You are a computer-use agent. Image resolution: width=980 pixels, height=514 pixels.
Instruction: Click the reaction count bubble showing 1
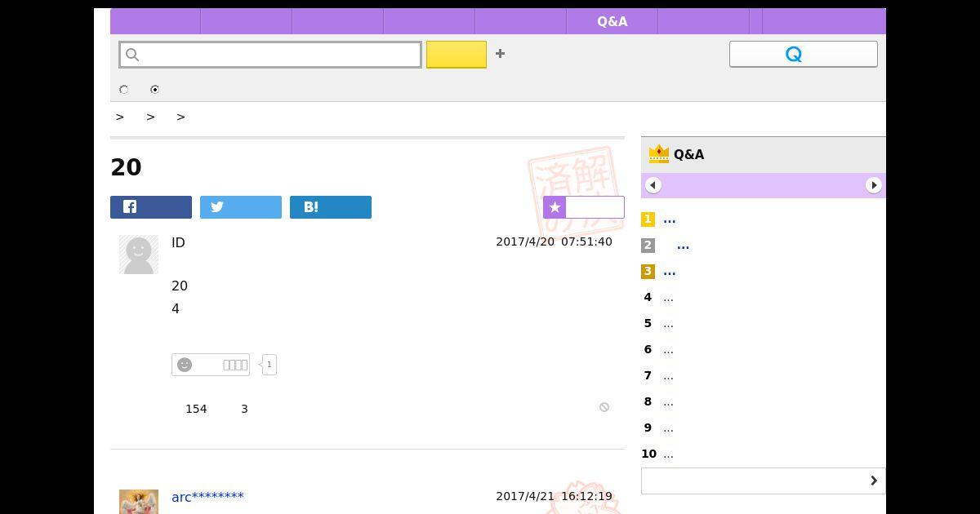click(269, 365)
